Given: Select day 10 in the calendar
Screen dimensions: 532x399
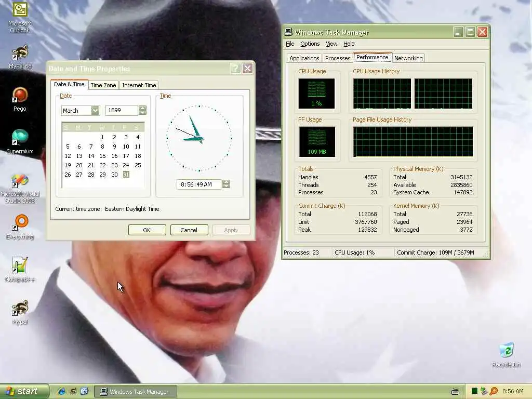Looking at the screenshot, I should pyautogui.click(x=126, y=147).
